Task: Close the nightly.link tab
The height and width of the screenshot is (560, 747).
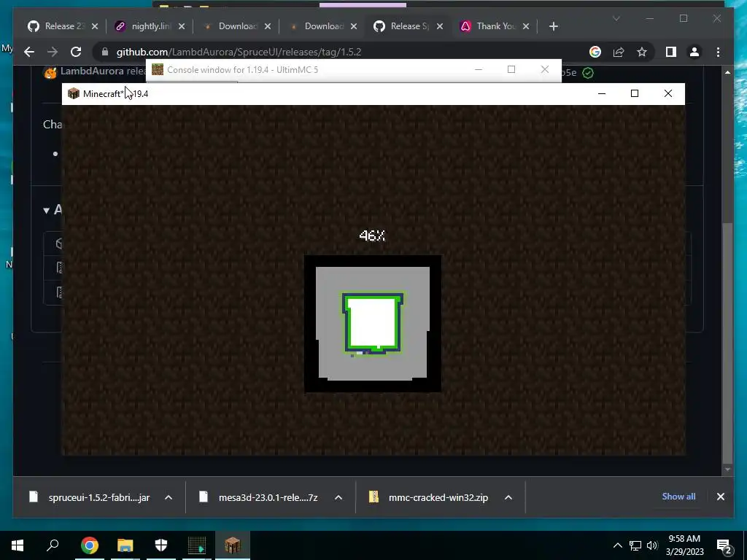Action: (182, 26)
